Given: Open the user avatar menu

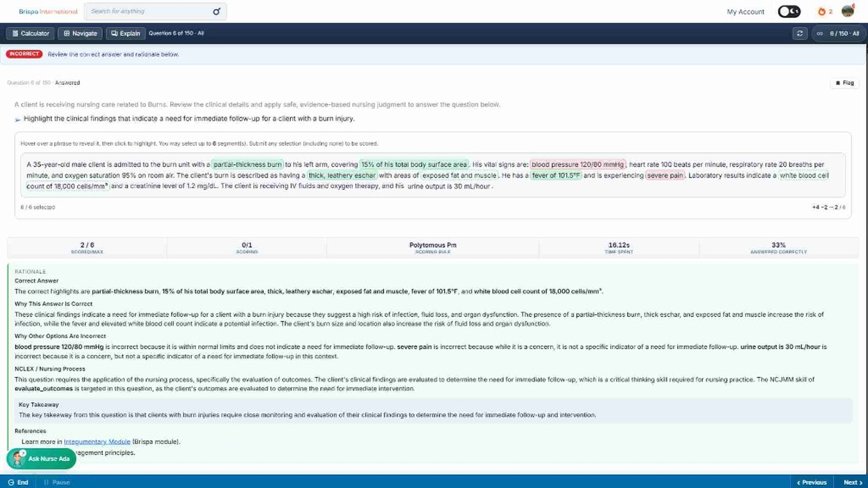Looking at the screenshot, I should point(848,11).
